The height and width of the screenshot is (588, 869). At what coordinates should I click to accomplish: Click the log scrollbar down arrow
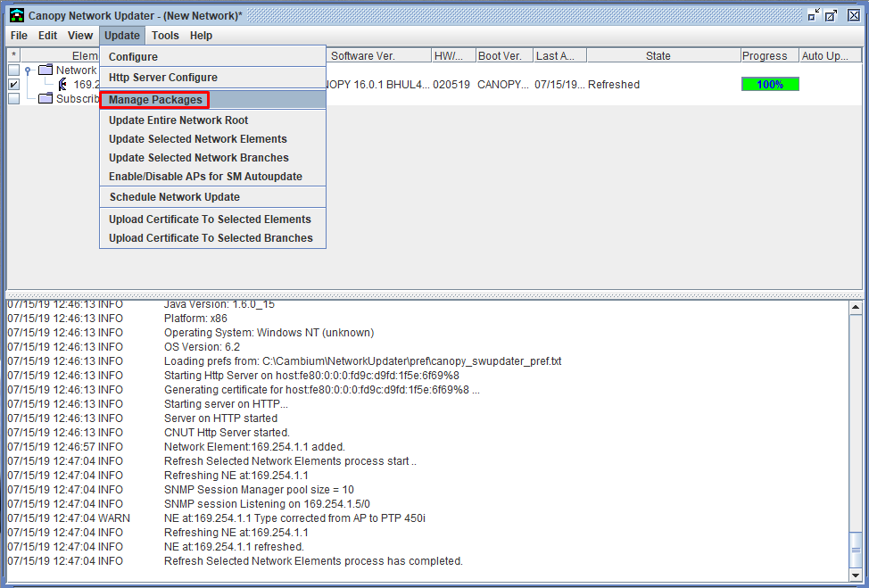(x=855, y=576)
